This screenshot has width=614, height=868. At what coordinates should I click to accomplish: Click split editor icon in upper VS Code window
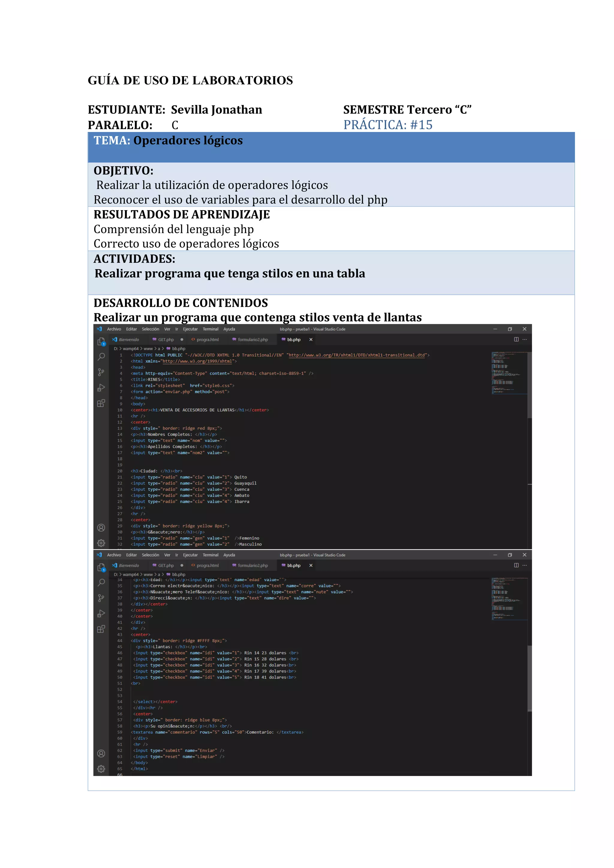pos(516,339)
